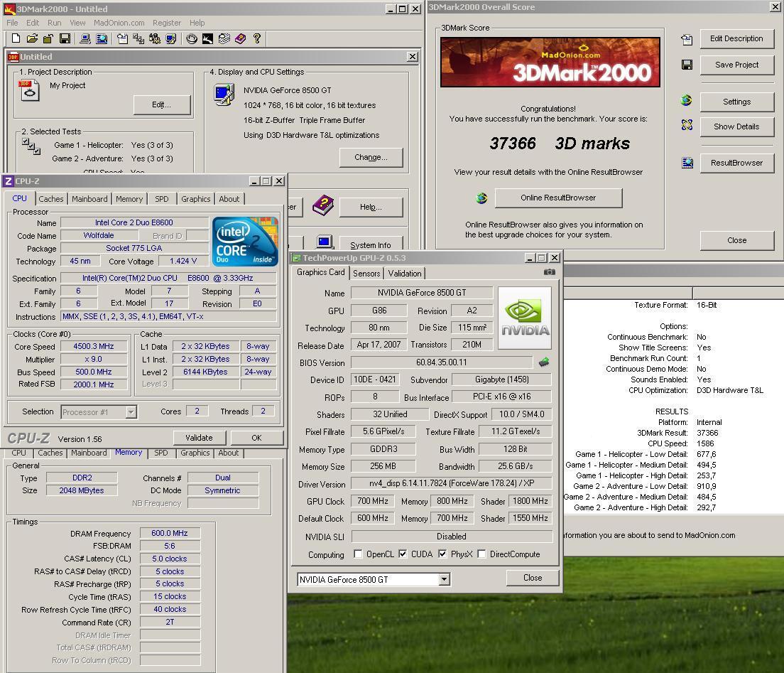The image size is (784, 673).
Task: Click the icon beside the Settings button
Action: click(687, 101)
